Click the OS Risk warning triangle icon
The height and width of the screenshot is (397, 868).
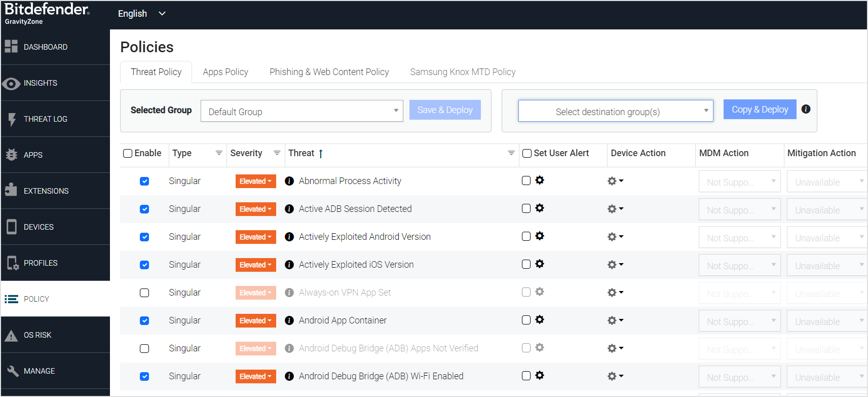(x=11, y=335)
